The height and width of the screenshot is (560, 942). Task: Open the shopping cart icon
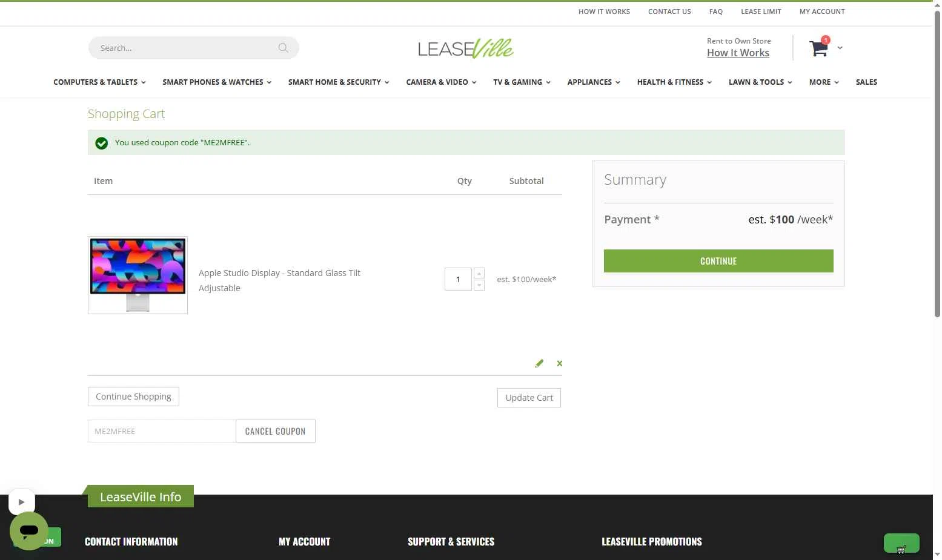click(818, 48)
